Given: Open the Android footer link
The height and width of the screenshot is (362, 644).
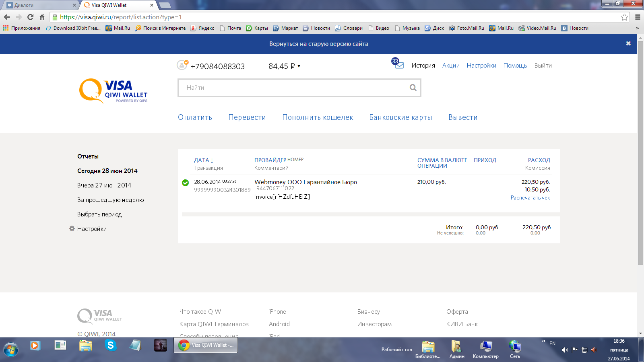Looking at the screenshot, I should (279, 324).
